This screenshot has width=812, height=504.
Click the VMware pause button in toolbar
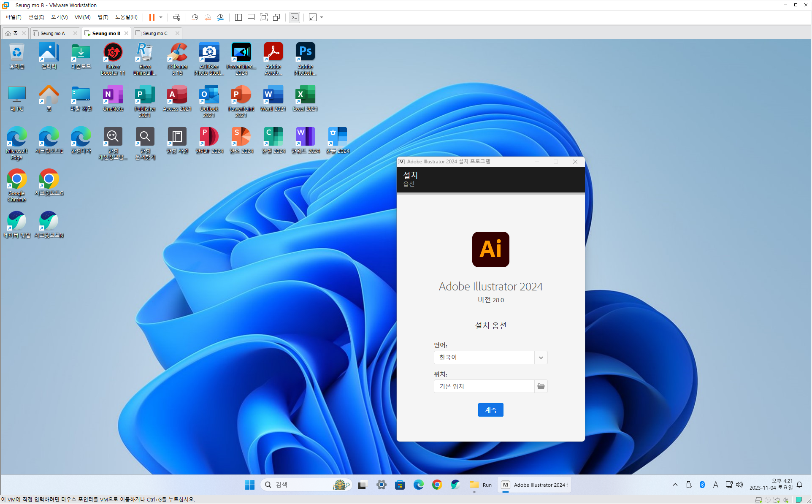pyautogui.click(x=152, y=17)
